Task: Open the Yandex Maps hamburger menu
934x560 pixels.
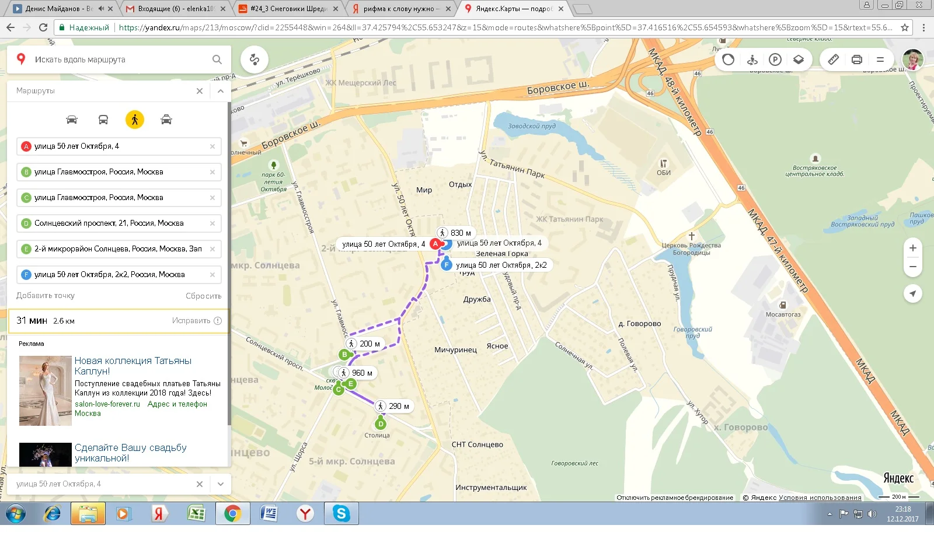Action: 880,60
